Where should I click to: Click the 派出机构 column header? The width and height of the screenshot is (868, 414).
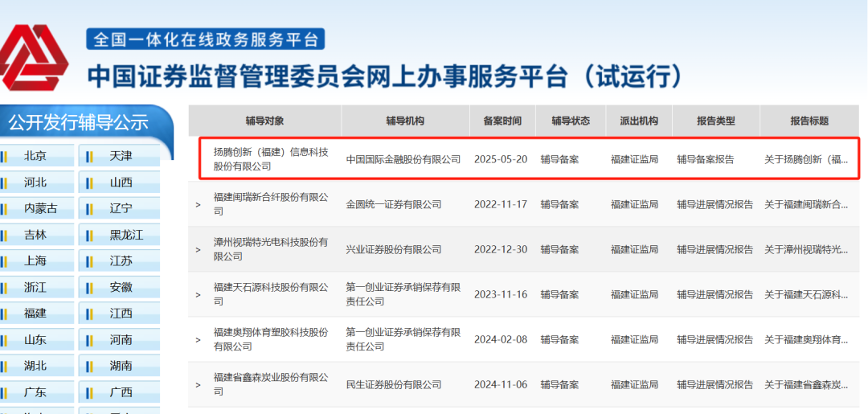point(640,121)
